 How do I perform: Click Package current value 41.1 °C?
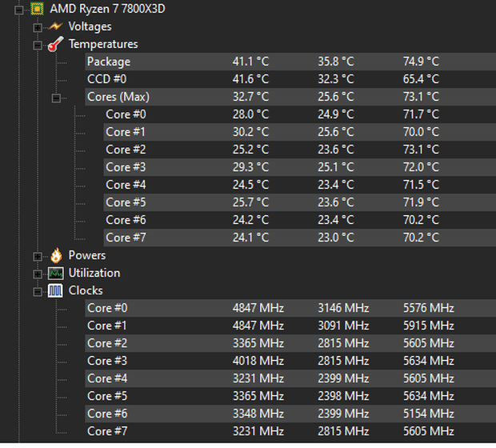(251, 62)
